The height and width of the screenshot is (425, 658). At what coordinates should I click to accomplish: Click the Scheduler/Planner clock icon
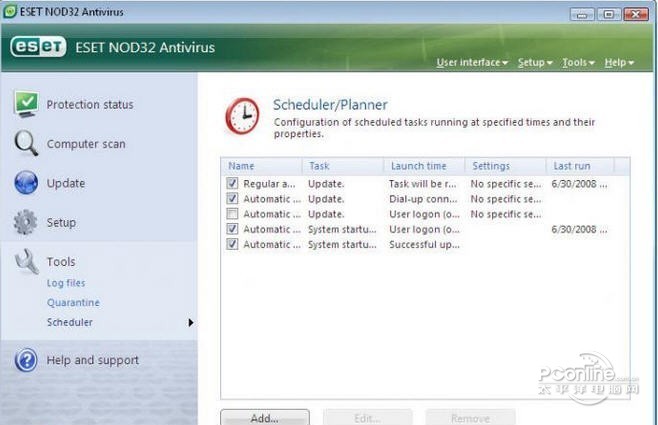(x=243, y=116)
